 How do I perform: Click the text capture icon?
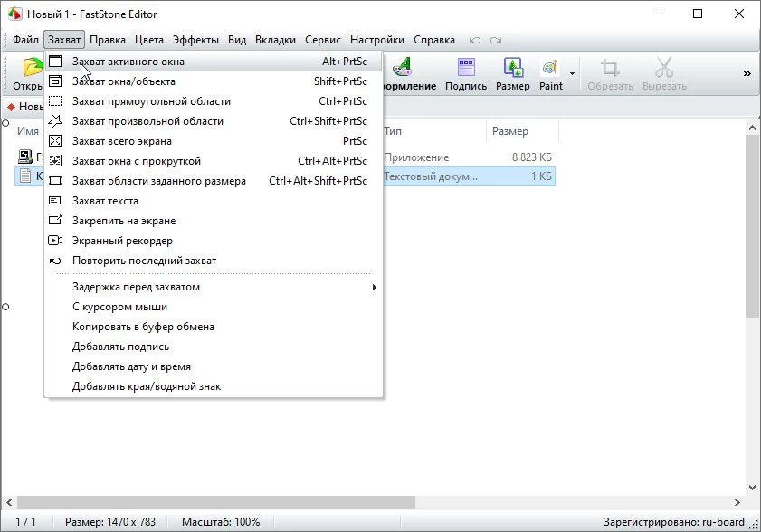click(55, 201)
